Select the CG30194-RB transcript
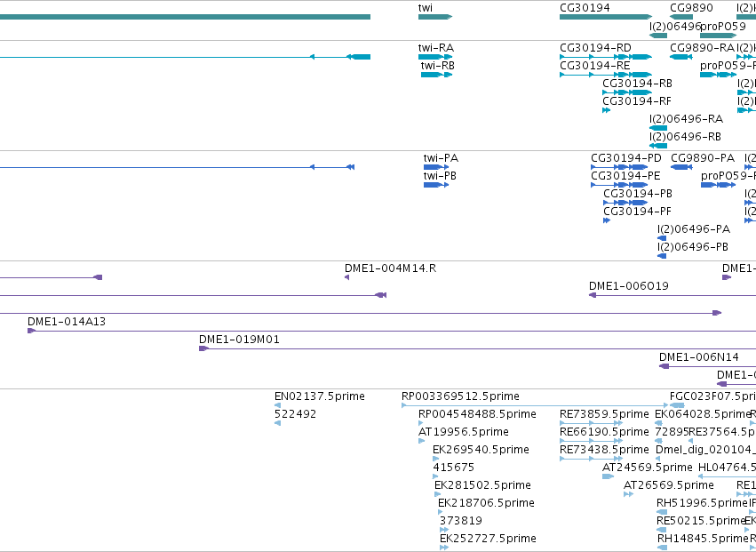Viewport: 756px width, 552px height. 627,92
